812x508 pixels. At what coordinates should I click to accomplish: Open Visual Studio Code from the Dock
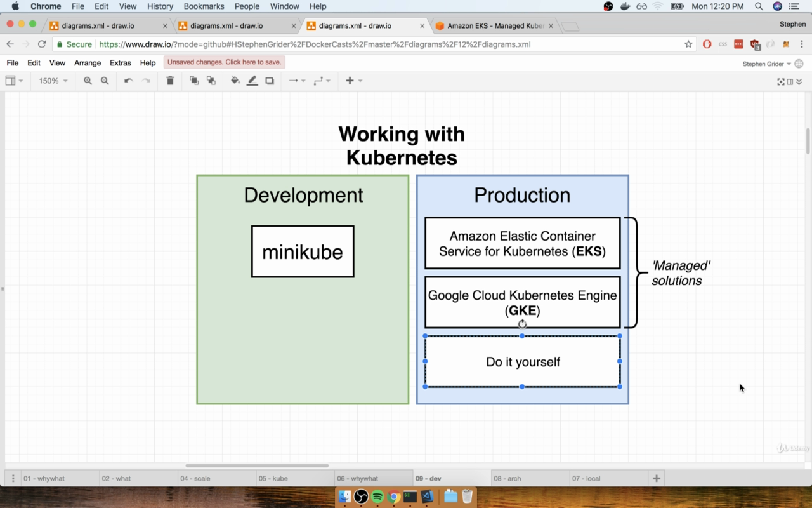[x=427, y=497]
